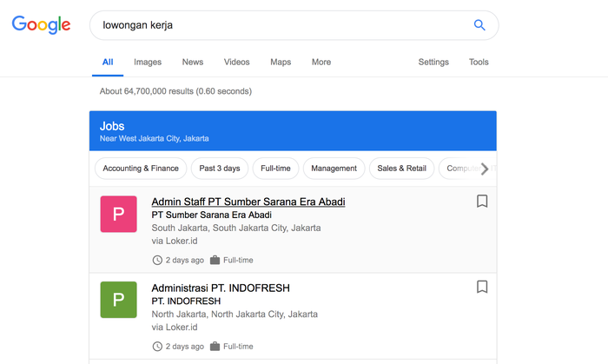The image size is (608, 364).
Task: Click pink P logo of PT Sumber Sarana
Action: click(x=119, y=214)
